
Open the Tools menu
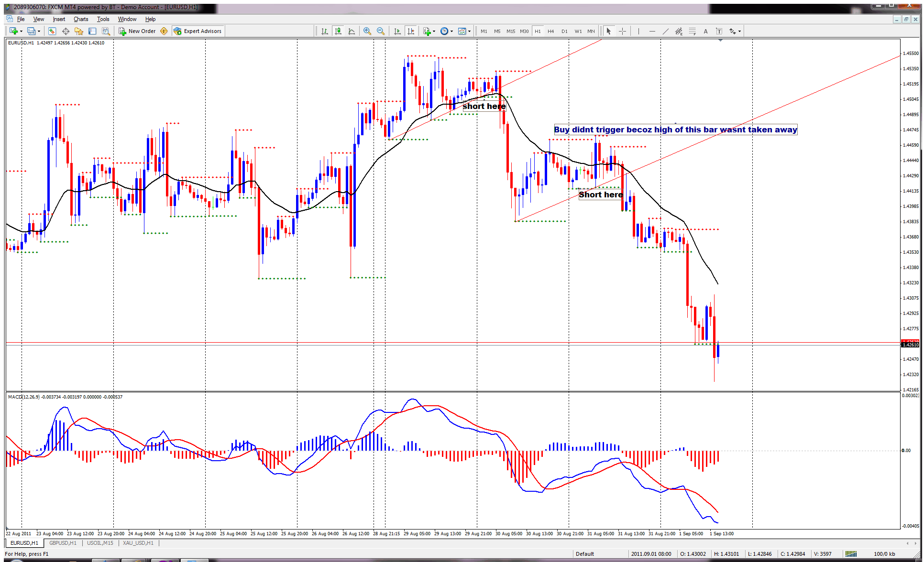tap(103, 19)
